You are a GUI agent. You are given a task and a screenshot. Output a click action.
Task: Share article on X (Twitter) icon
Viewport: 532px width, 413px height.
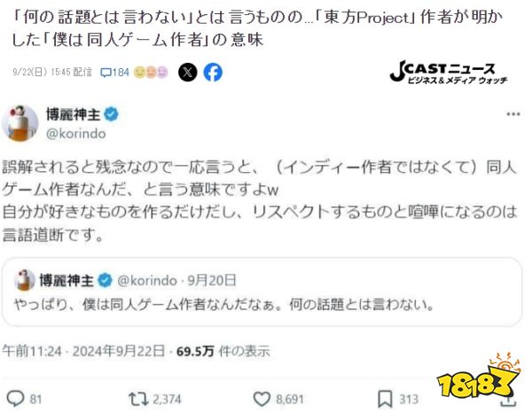click(188, 72)
